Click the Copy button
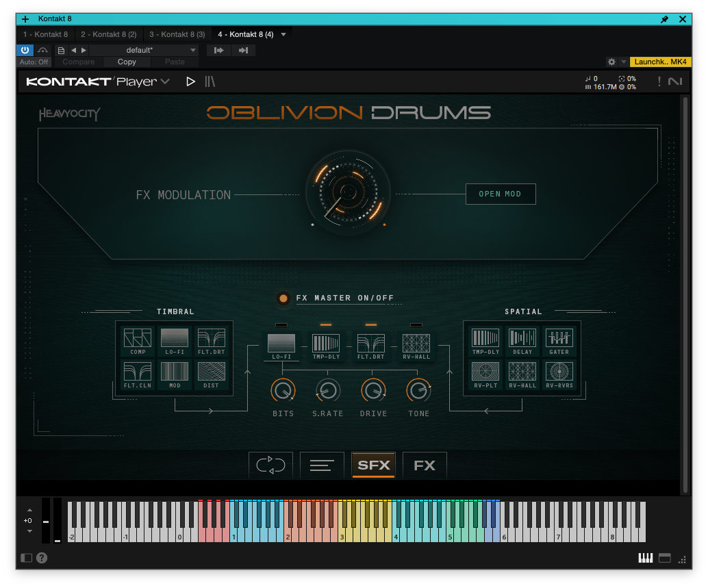 point(127,62)
